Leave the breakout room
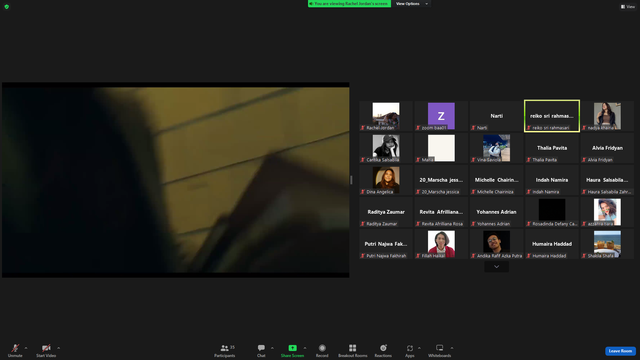Viewport: 640px width, 360px height. pos(620,351)
